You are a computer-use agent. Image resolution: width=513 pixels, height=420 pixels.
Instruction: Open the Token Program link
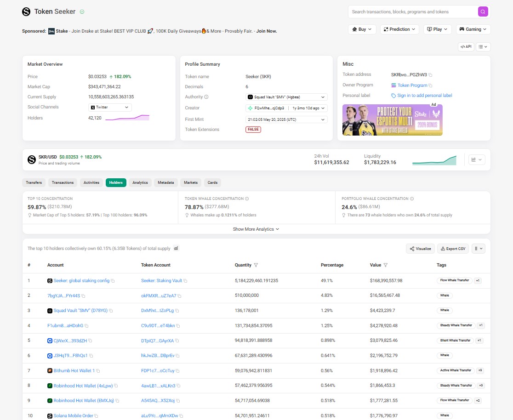click(x=412, y=85)
